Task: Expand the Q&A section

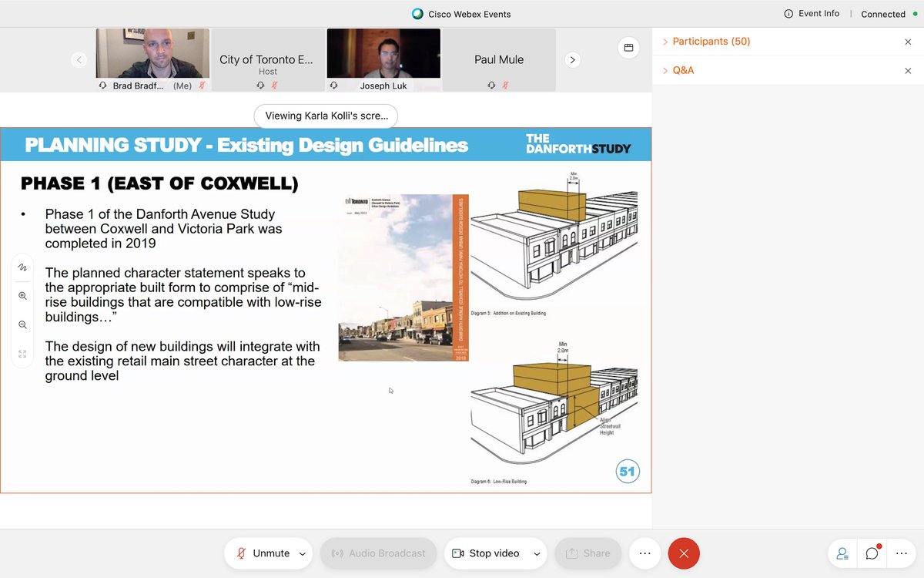Action: 678,70
